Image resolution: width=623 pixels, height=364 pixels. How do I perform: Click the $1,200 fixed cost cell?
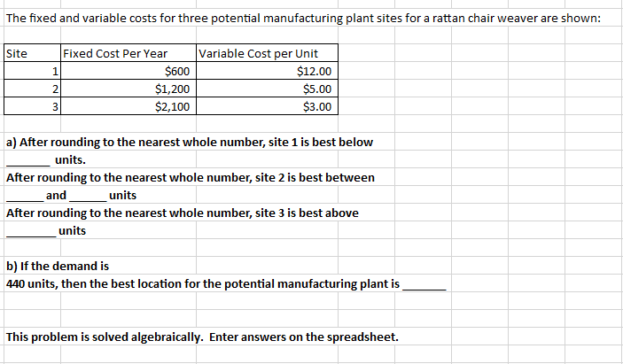[128, 89]
